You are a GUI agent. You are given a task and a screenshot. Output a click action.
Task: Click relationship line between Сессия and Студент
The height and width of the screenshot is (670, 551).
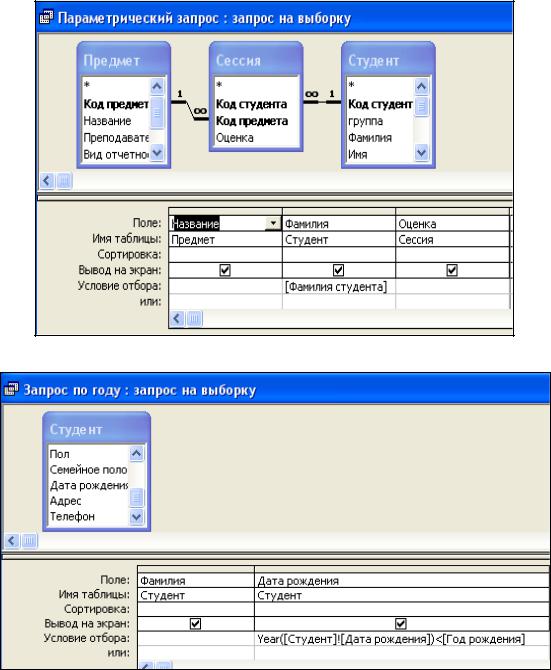point(322,102)
